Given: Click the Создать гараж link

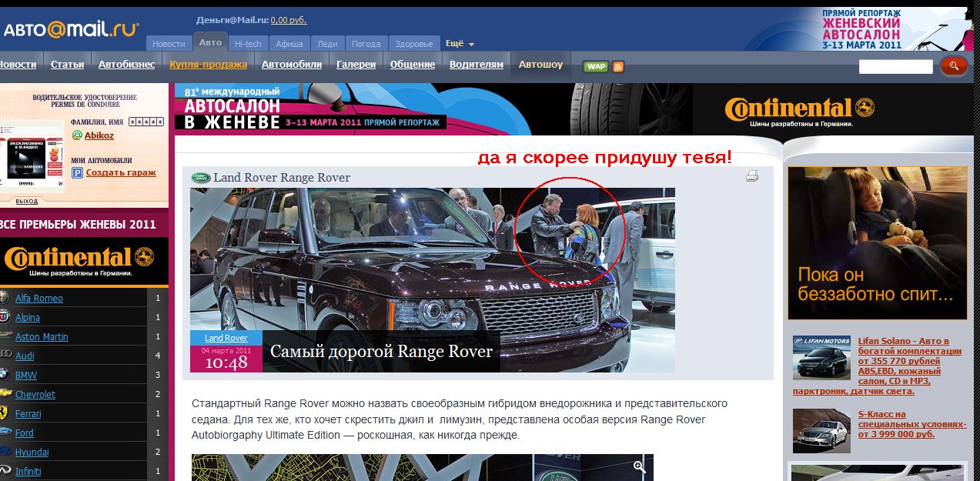Looking at the screenshot, I should click(x=121, y=173).
